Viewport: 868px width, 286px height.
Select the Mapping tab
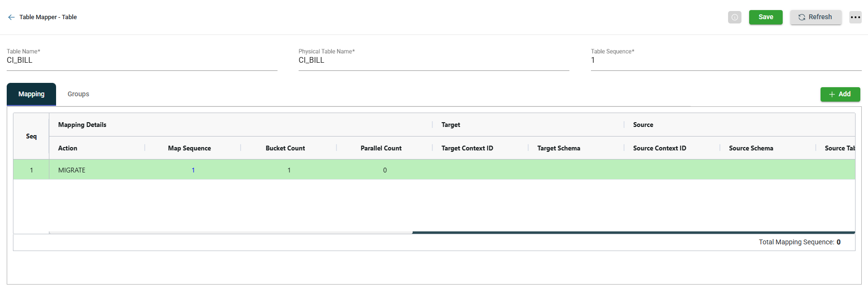[31, 94]
